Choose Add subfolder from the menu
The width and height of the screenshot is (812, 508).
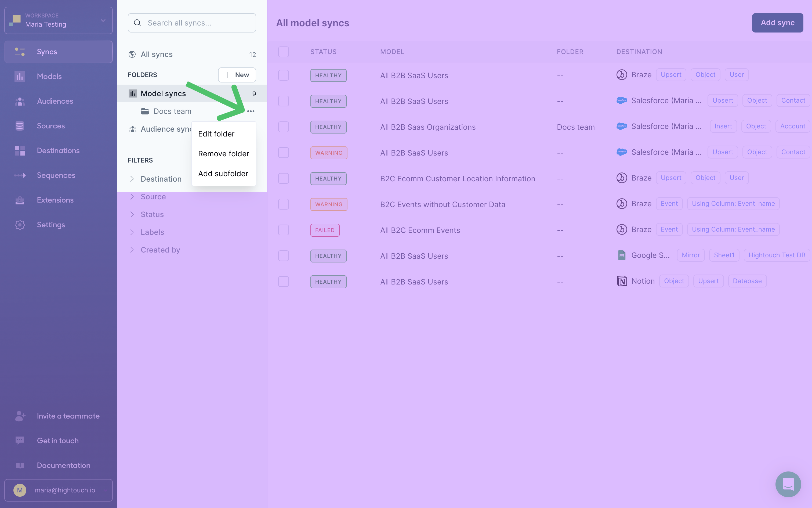tap(224, 173)
